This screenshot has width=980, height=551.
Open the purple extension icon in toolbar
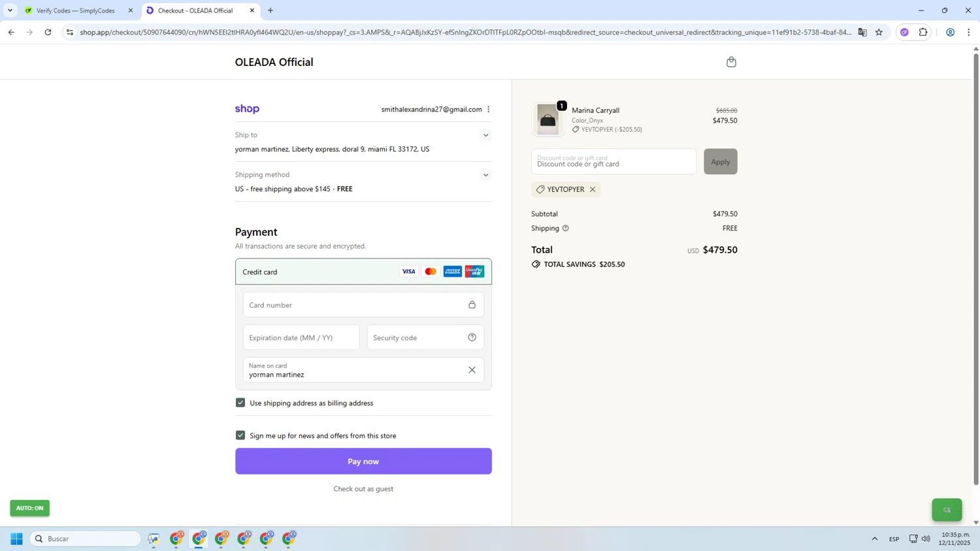click(x=905, y=32)
